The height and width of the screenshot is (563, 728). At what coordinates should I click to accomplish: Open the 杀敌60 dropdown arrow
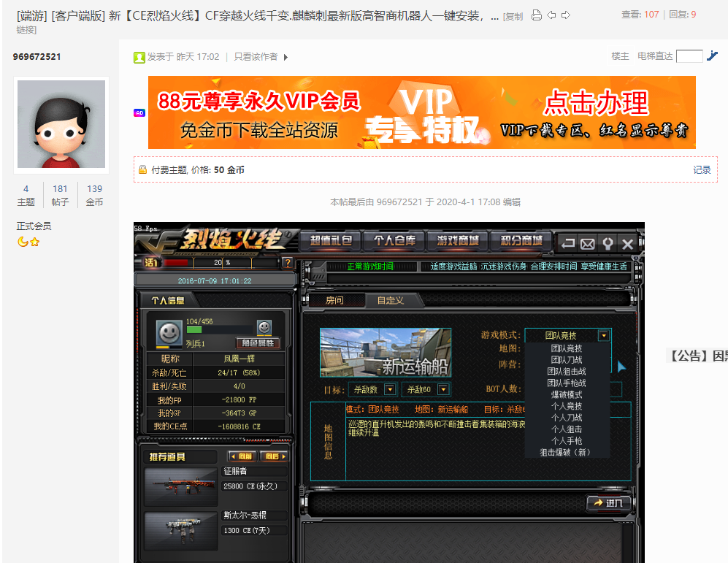443,389
